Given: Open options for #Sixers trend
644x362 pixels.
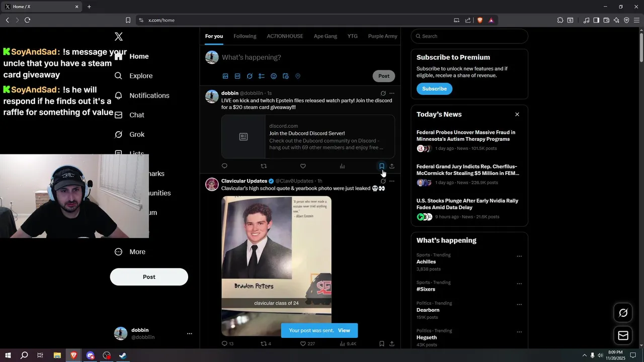Looking at the screenshot, I should (x=519, y=284).
